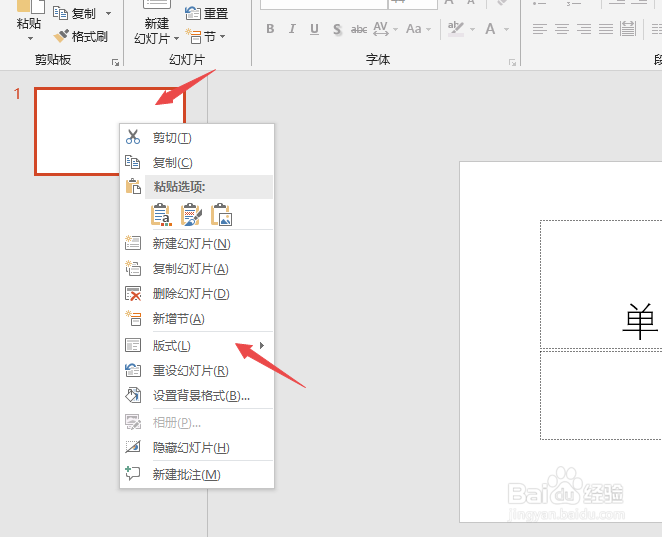Toggle strikethrough abc button
This screenshot has height=537, width=662.
(x=359, y=29)
